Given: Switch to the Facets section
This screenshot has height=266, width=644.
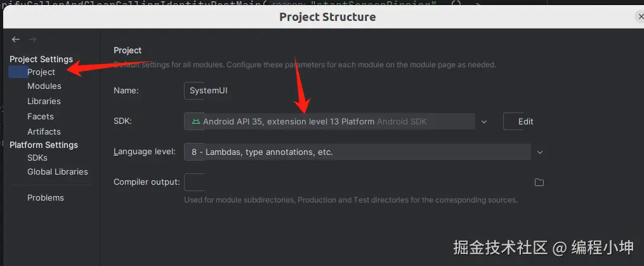Looking at the screenshot, I should tap(41, 116).
